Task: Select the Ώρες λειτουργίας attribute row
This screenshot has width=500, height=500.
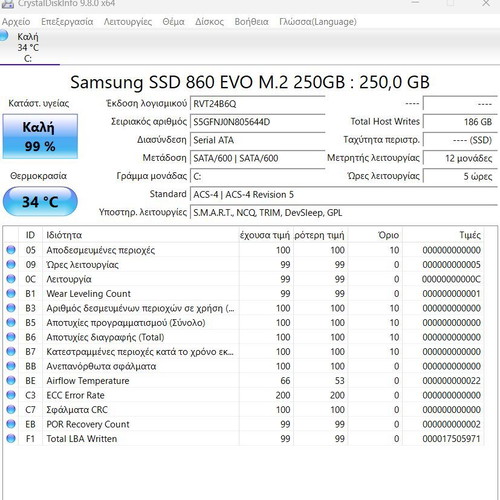Action: pyautogui.click(x=244, y=264)
